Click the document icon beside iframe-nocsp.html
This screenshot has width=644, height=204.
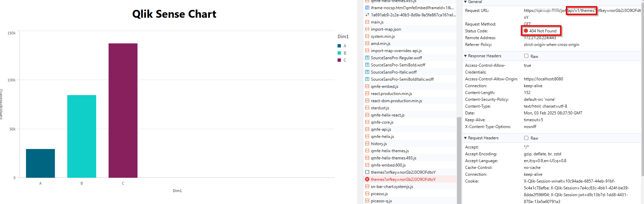click(367, 7)
